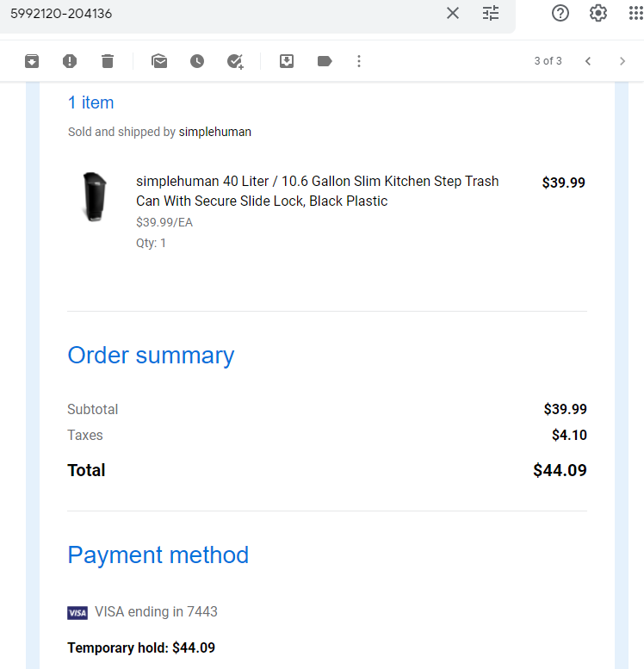The width and height of the screenshot is (644, 669).
Task: Click the trash can product thumbnail
Action: [x=95, y=196]
